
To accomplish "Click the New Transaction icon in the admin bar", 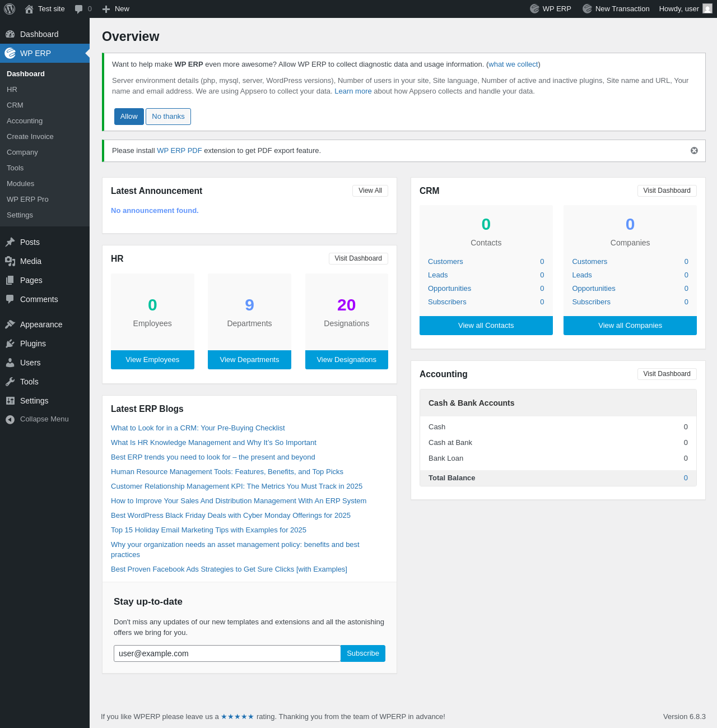I will click(x=588, y=9).
